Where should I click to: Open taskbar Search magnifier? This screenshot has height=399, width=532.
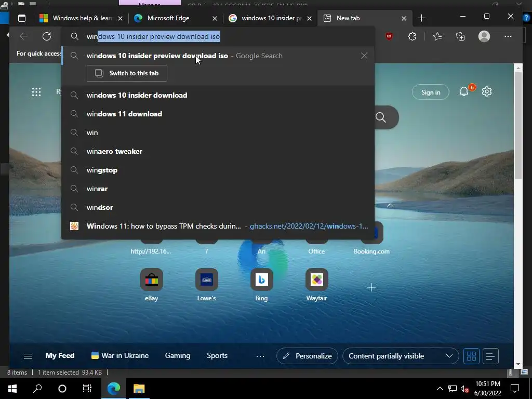(x=37, y=389)
